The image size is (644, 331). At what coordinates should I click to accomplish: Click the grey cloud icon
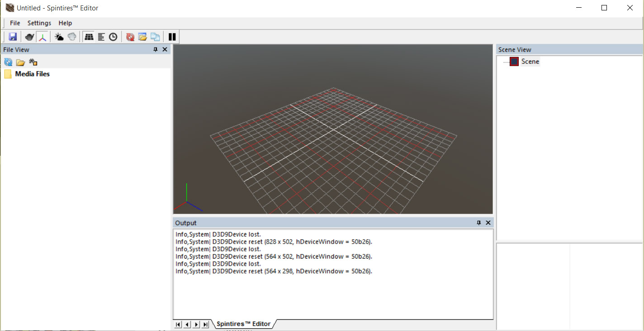pyautogui.click(x=71, y=37)
